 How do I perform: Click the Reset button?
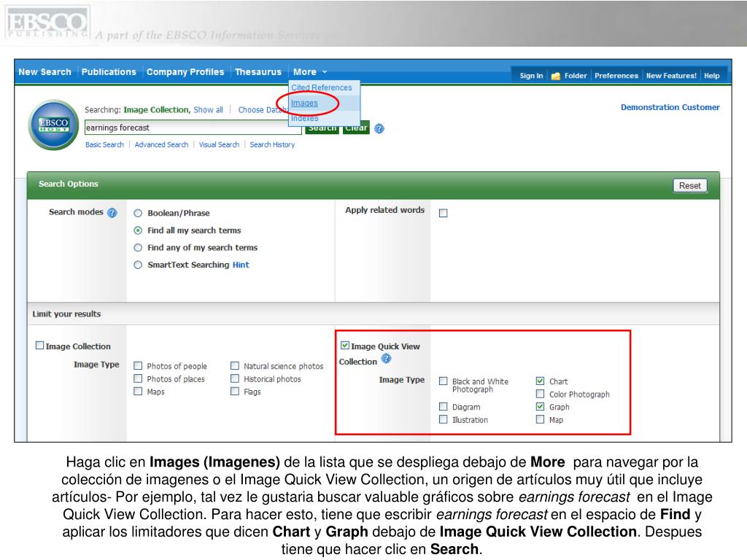point(690,186)
